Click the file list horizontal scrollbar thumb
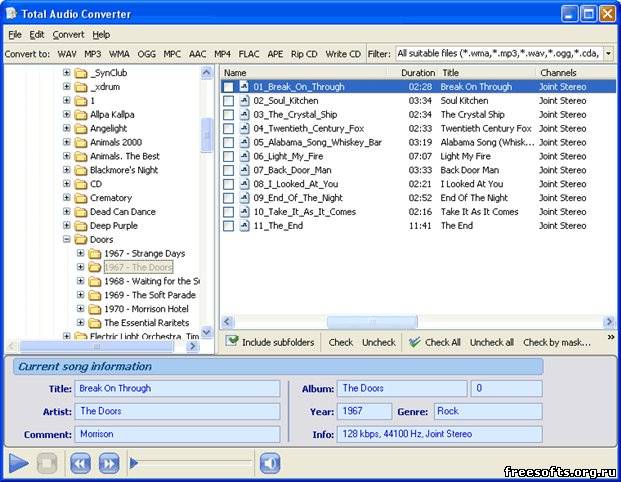621x482 pixels. click(x=372, y=322)
